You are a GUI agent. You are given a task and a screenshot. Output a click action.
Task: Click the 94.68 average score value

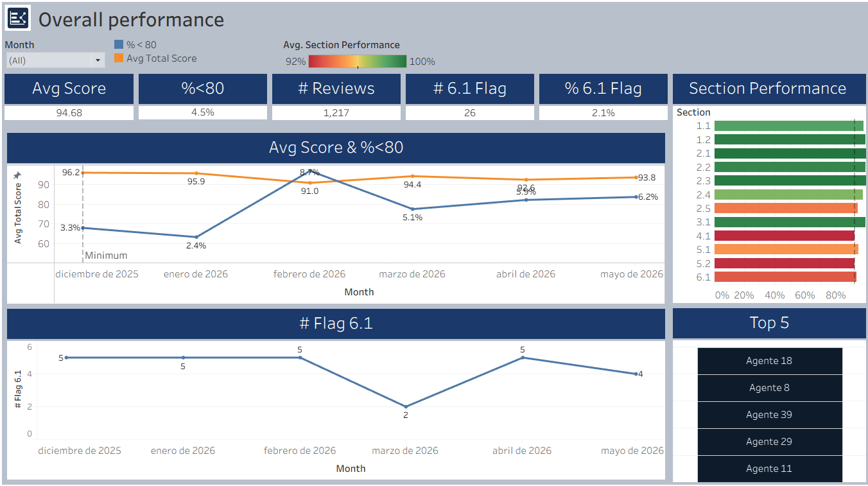coord(69,113)
